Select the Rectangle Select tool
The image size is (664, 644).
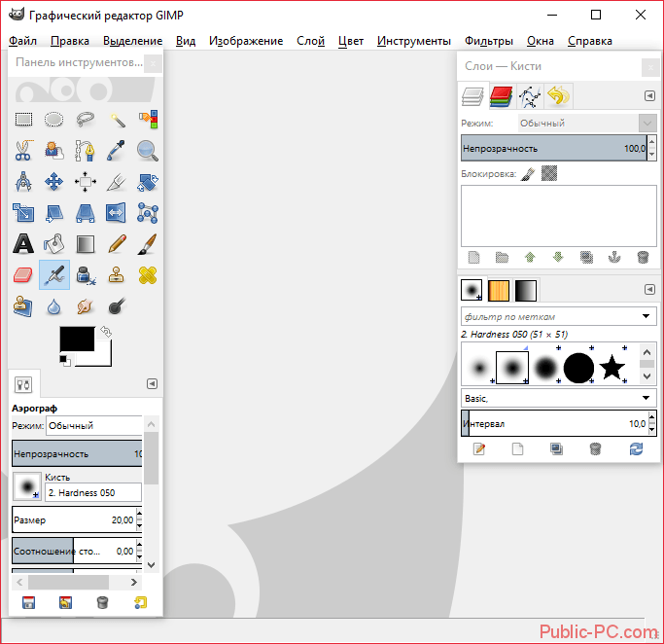click(x=23, y=120)
